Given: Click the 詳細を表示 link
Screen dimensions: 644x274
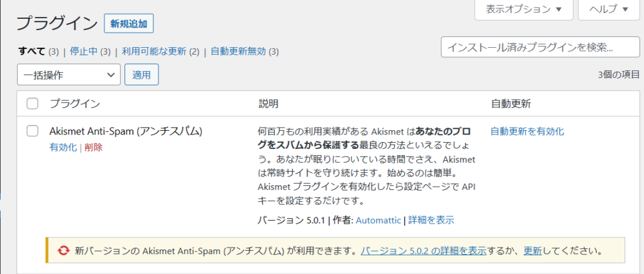Looking at the screenshot, I should tap(431, 220).
